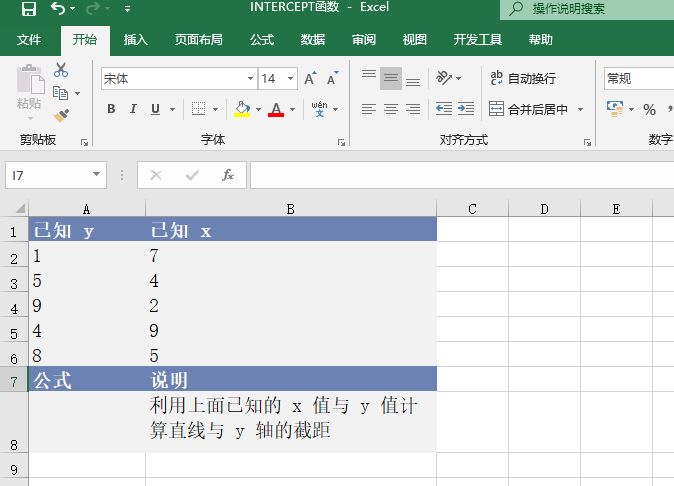Toggle the 自动换行 wrap text option
Image resolution: width=674 pixels, height=486 pixels.
click(522, 78)
